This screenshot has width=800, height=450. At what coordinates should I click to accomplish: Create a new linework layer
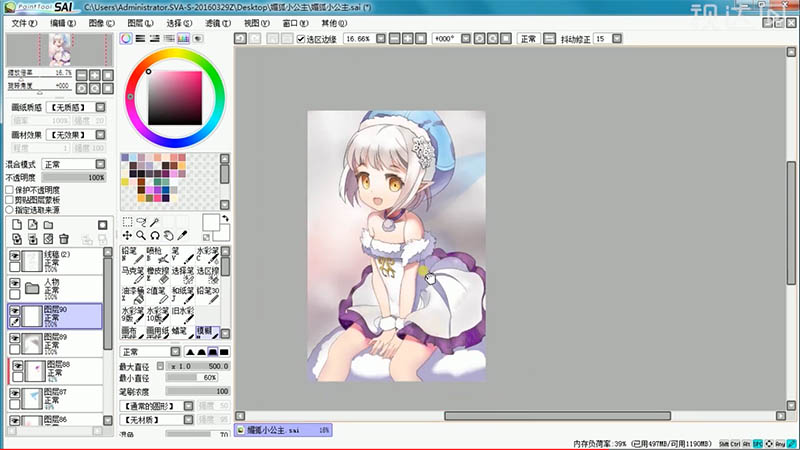coord(33,225)
